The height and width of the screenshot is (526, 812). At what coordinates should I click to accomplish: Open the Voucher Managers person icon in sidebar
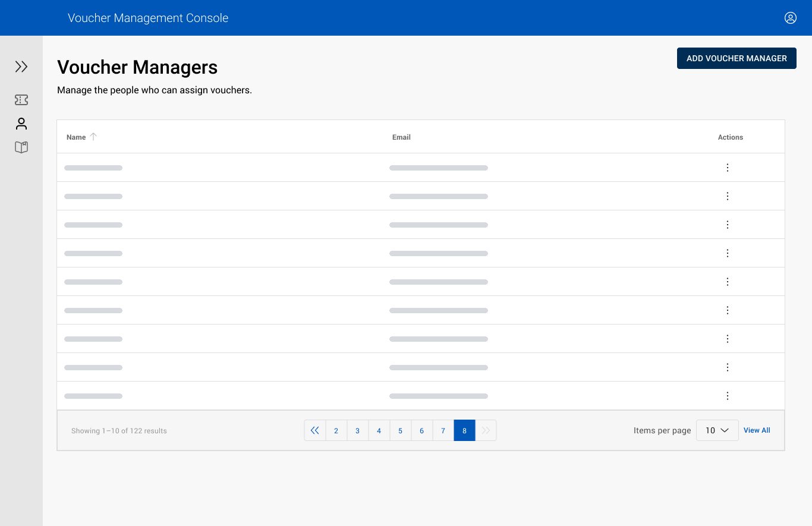[21, 124]
